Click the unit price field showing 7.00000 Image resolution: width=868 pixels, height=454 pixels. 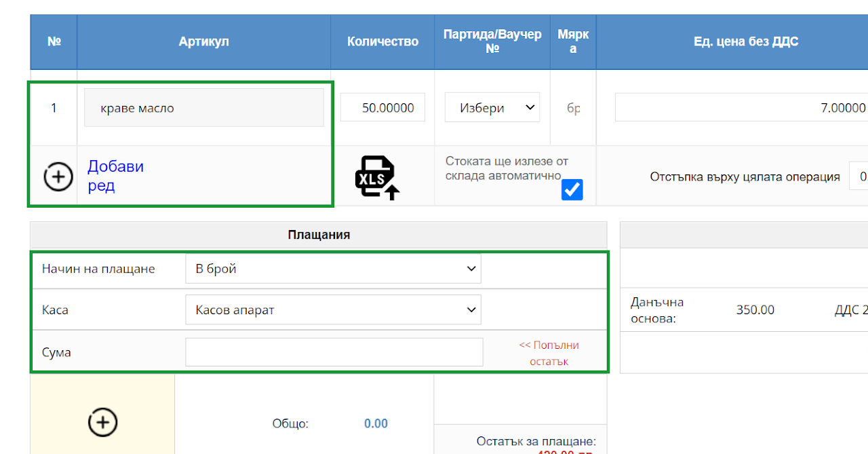tap(741, 107)
